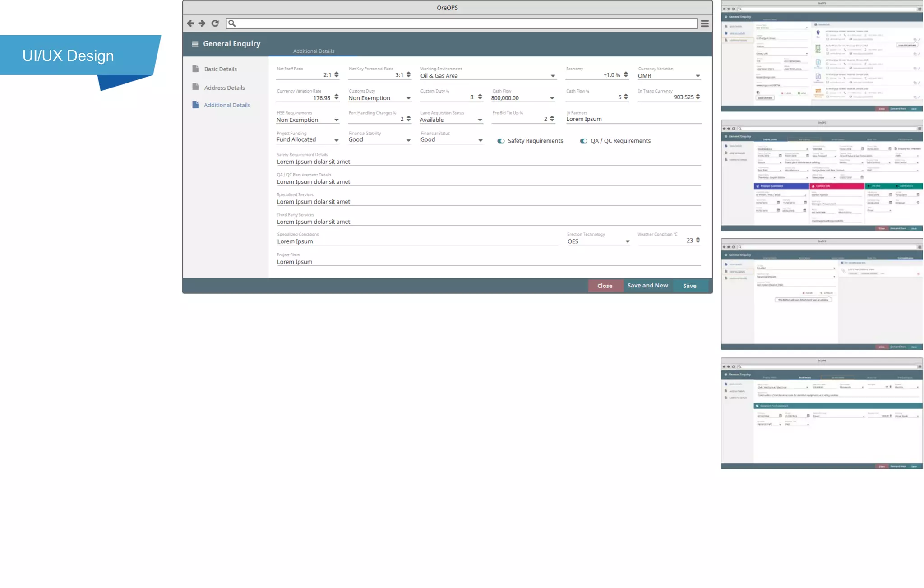
Task: Open Additional Details in the sidebar
Action: tap(226, 105)
